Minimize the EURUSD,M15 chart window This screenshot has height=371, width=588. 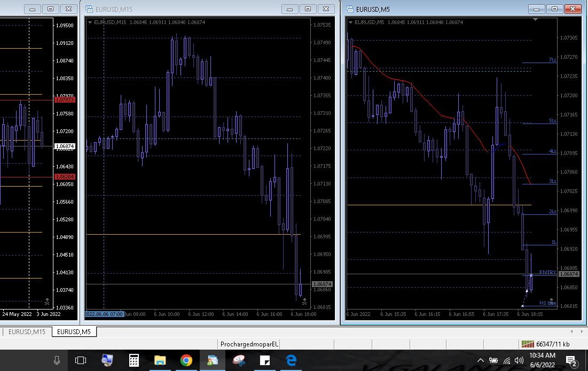coord(290,9)
